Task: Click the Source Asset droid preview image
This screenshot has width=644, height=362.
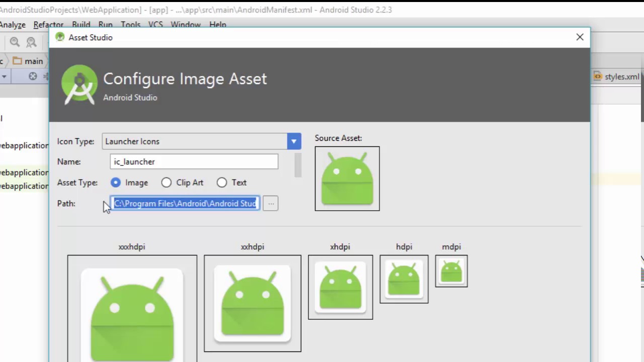Action: [x=347, y=178]
